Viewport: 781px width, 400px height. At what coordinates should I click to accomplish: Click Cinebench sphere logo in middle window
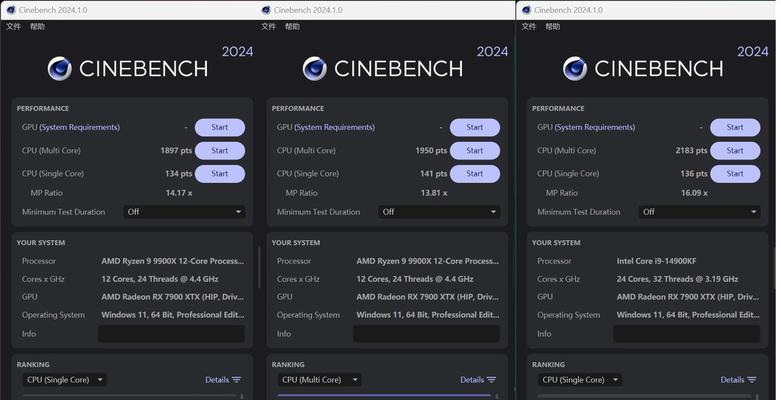point(315,69)
